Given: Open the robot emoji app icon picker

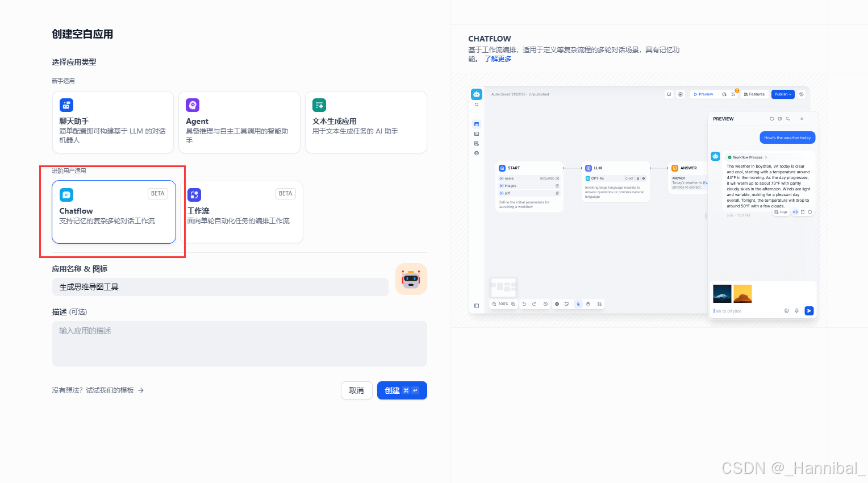Looking at the screenshot, I should (x=411, y=279).
